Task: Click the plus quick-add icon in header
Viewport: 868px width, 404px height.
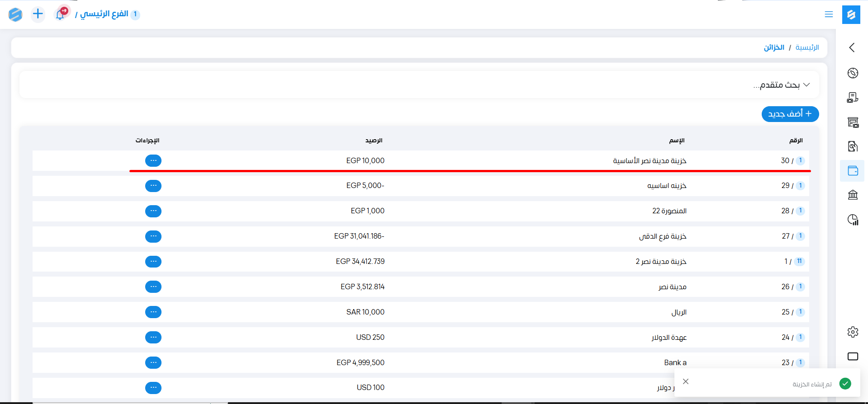Action: tap(38, 14)
